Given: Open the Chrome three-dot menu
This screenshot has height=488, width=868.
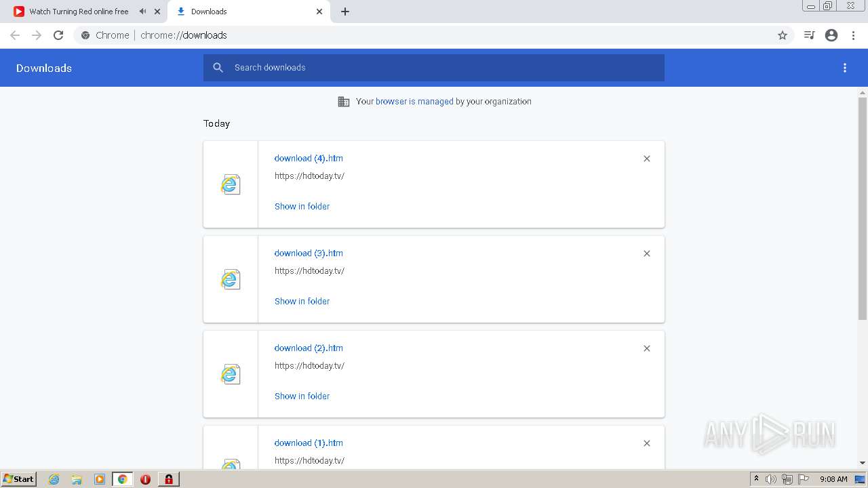Looking at the screenshot, I should pos(854,35).
